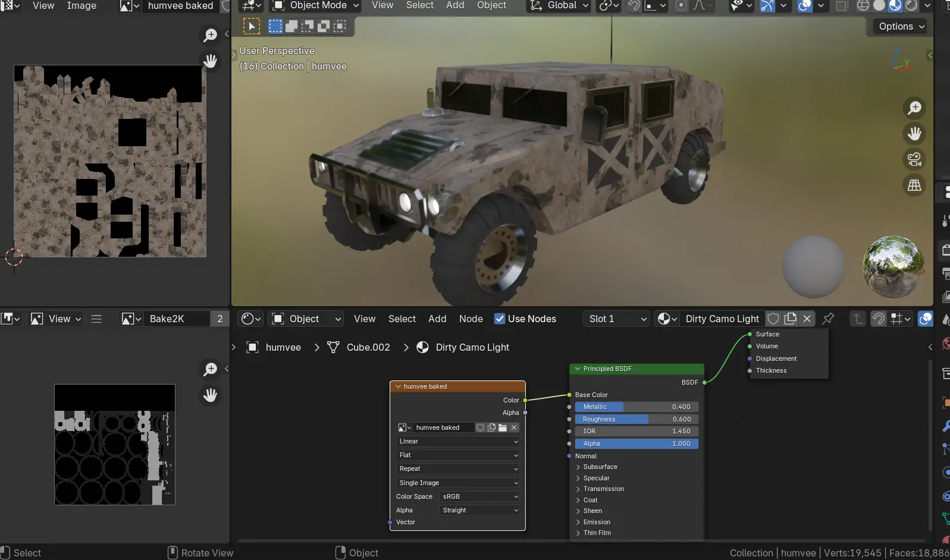Collapse the humvee baked node header

(x=399, y=386)
